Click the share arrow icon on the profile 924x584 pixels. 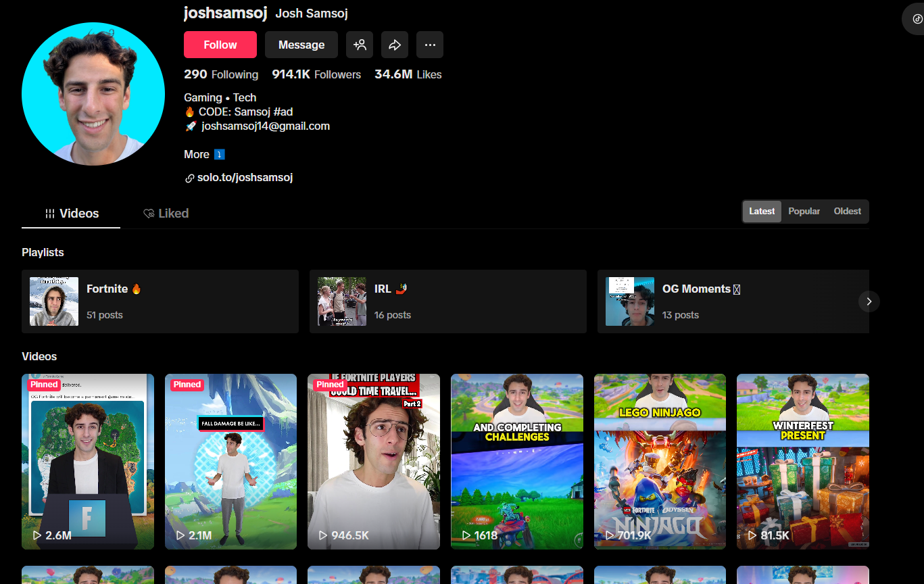[x=395, y=45]
